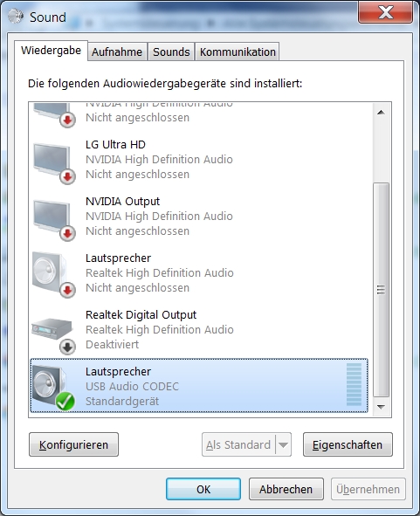Click the device list scrollbar thumb
Image resolution: width=420 pixels, height=516 pixels.
click(x=382, y=290)
